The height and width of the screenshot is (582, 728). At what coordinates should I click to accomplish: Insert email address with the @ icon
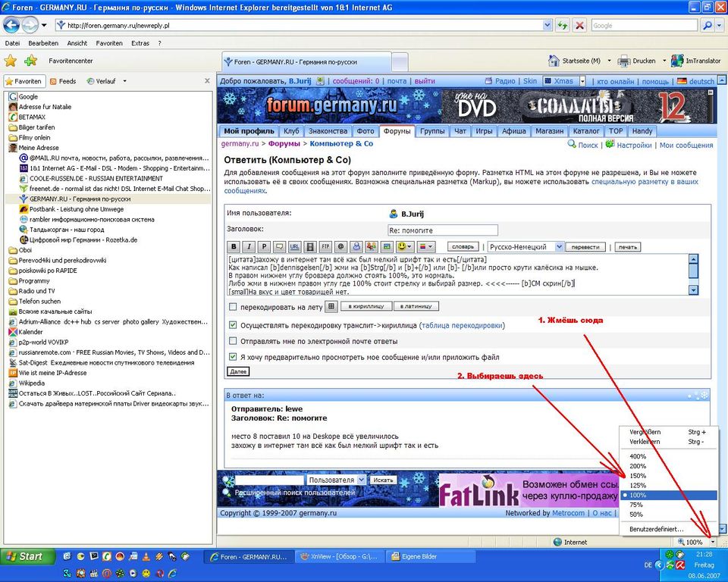[340, 247]
